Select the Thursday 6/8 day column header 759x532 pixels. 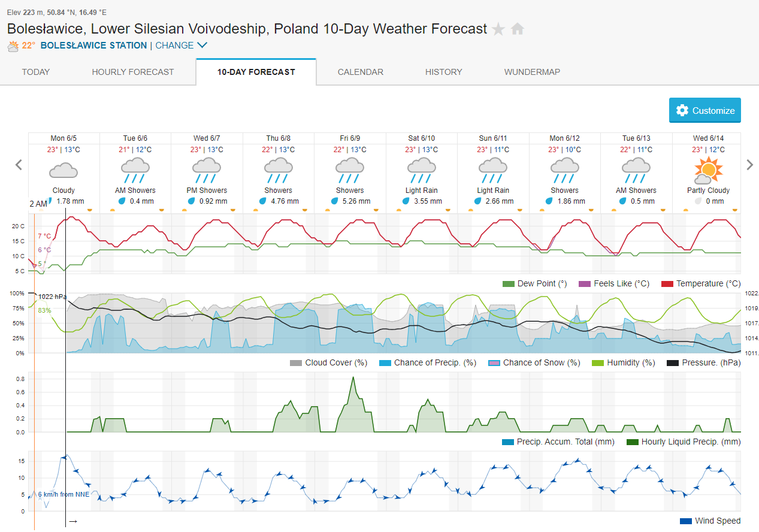point(278,138)
